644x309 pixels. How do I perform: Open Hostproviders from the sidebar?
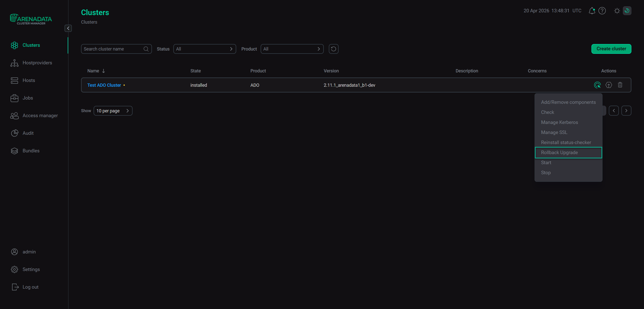(x=37, y=63)
